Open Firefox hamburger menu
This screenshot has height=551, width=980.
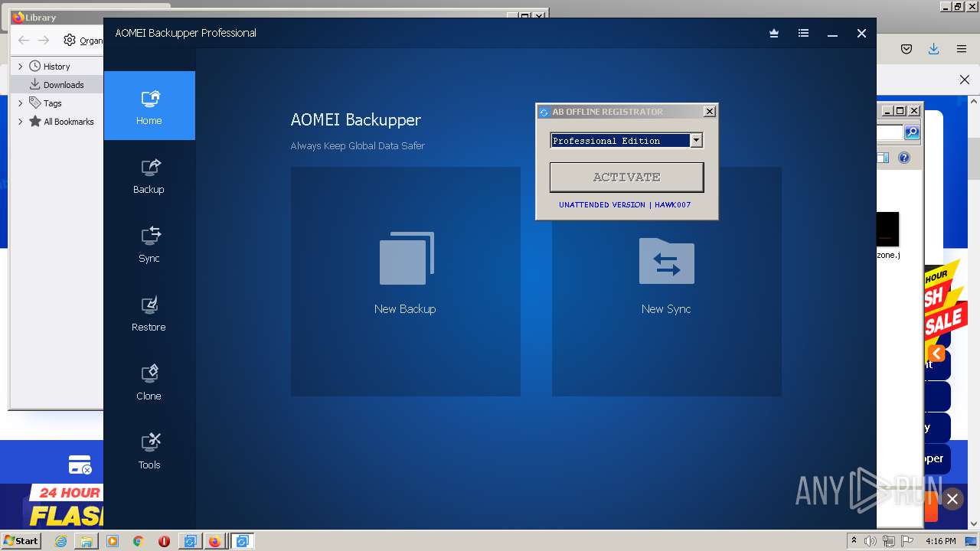pos(961,49)
